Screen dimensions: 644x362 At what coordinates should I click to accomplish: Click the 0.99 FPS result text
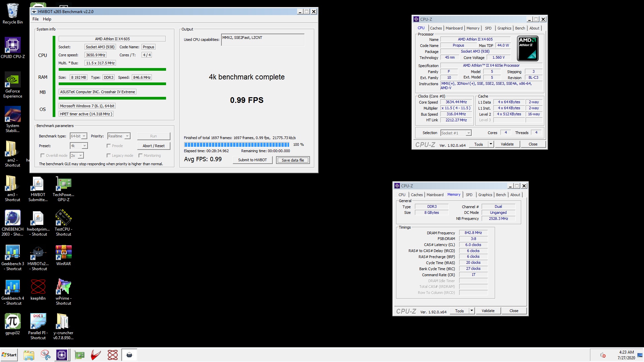point(247,100)
